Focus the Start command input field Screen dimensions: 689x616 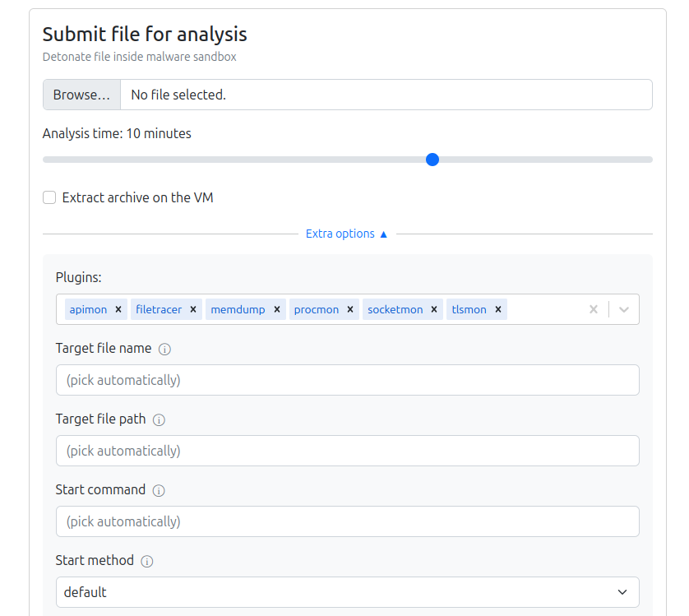348,521
